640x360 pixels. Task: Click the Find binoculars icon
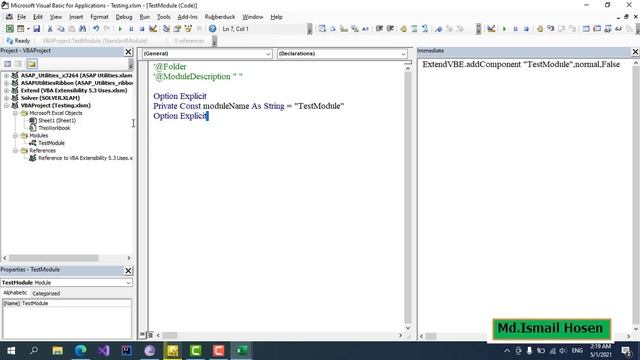[x=82, y=29]
